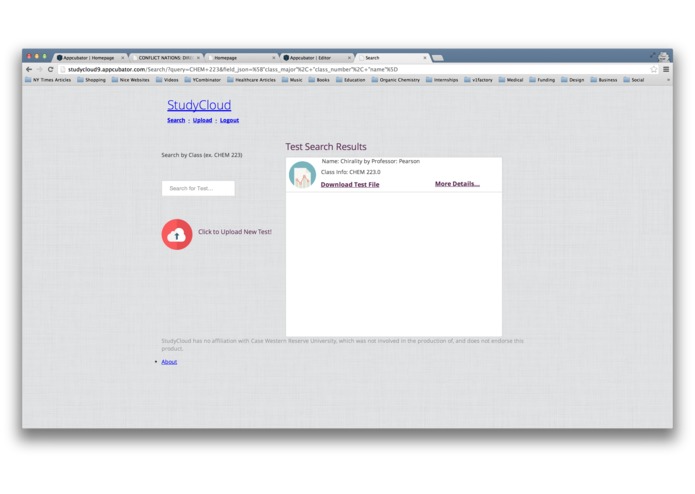Open the Design bookmark folder
The image size is (695, 494).
pyautogui.click(x=573, y=80)
